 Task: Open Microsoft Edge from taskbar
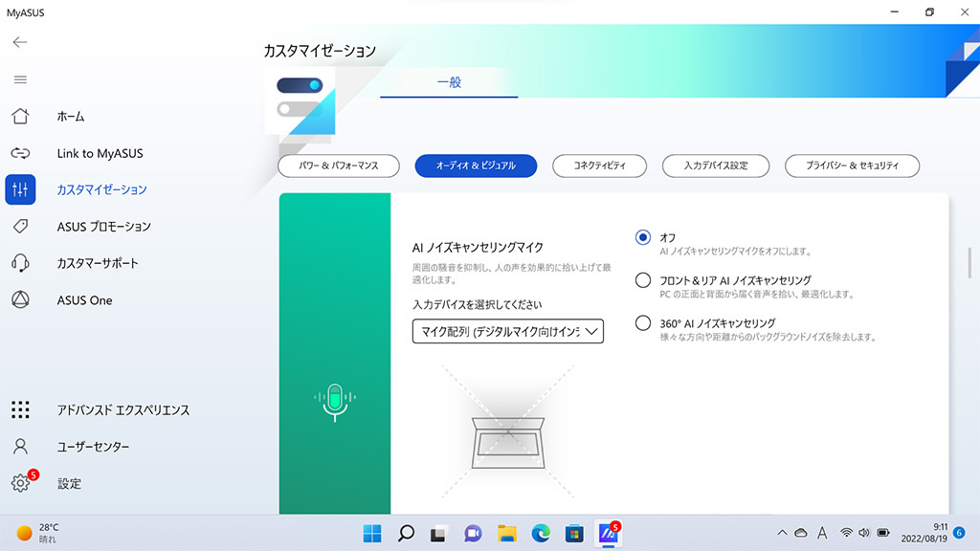point(541,534)
